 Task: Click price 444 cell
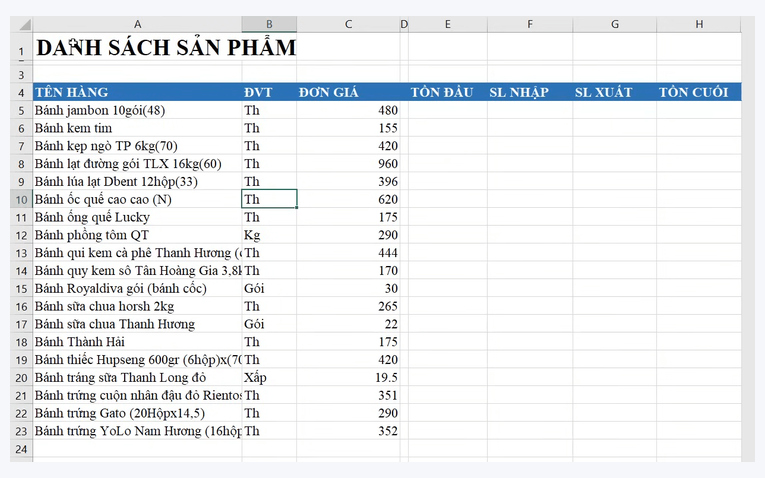pyautogui.click(x=348, y=253)
